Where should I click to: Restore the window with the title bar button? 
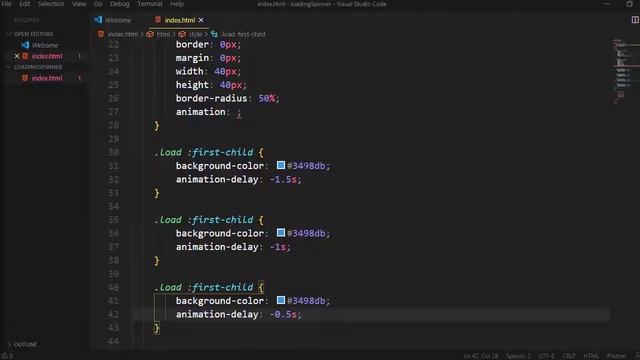point(629,4)
